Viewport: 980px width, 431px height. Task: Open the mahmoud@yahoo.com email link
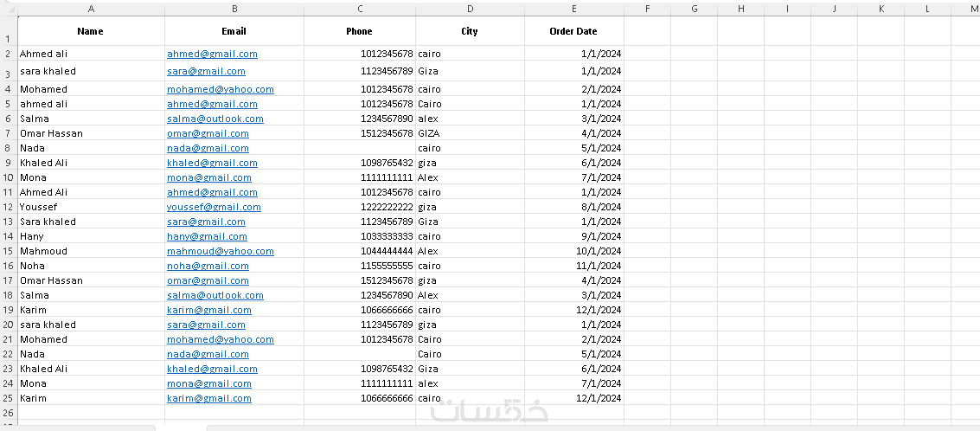point(220,251)
